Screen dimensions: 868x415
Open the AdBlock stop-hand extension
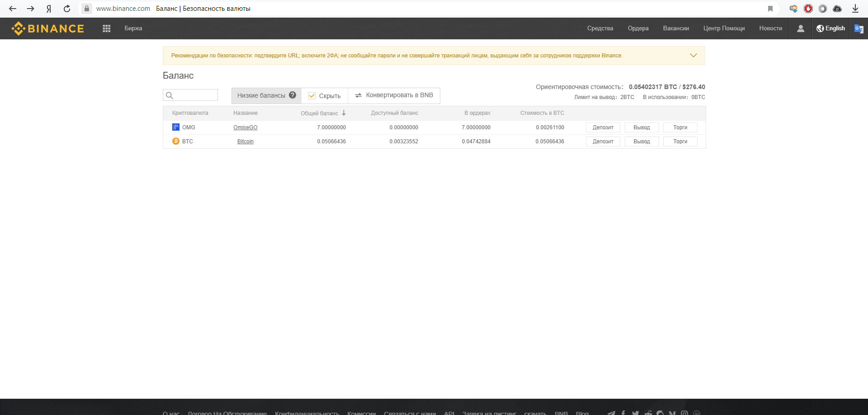pyautogui.click(x=808, y=9)
